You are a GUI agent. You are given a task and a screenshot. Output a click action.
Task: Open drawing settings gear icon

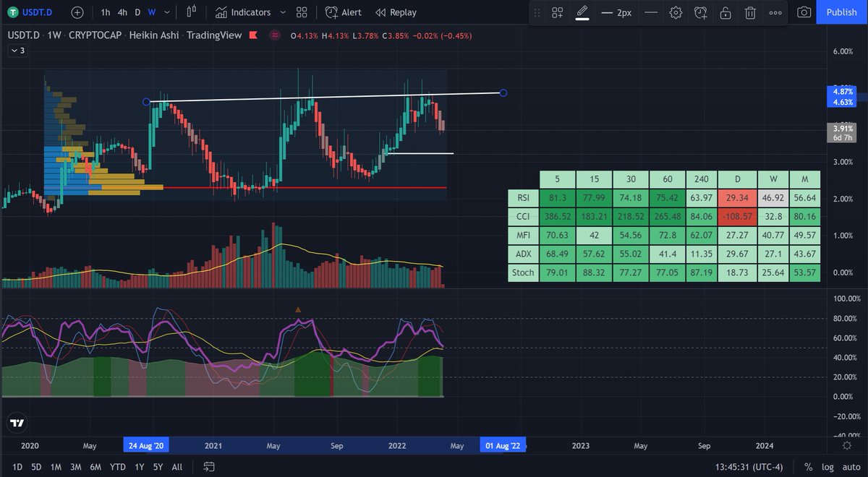point(676,13)
